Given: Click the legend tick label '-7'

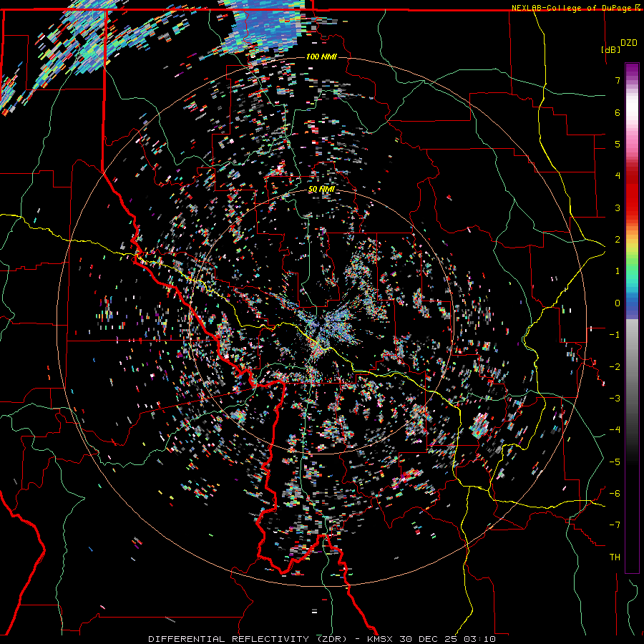Looking at the screenshot, I should pos(615,525).
